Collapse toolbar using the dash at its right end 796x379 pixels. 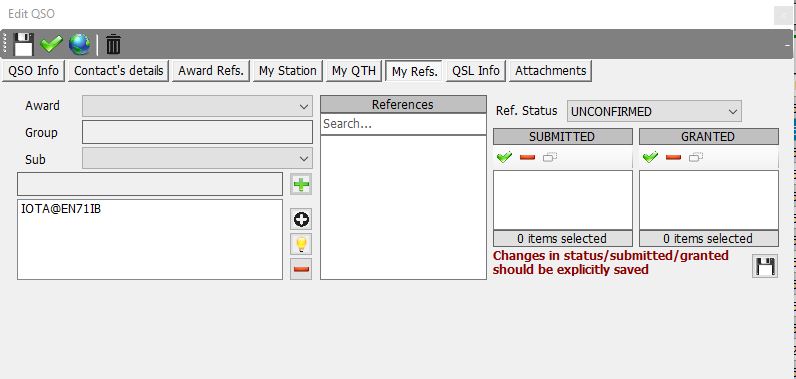click(788, 45)
